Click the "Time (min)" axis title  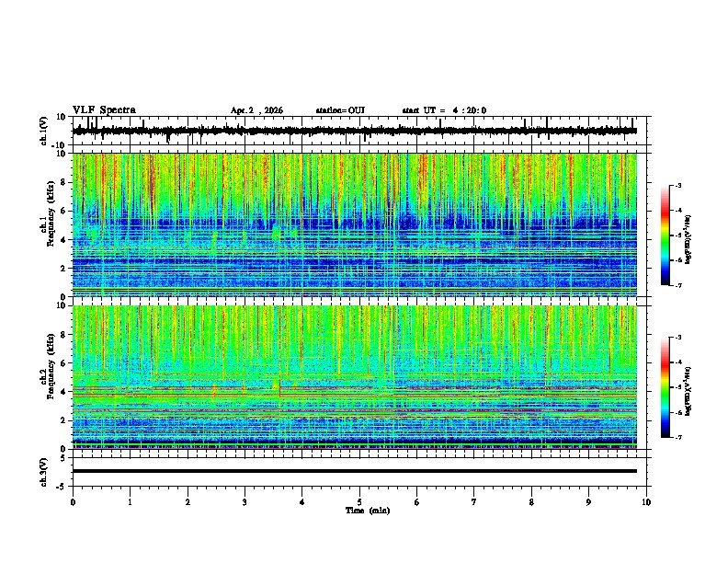(x=368, y=511)
